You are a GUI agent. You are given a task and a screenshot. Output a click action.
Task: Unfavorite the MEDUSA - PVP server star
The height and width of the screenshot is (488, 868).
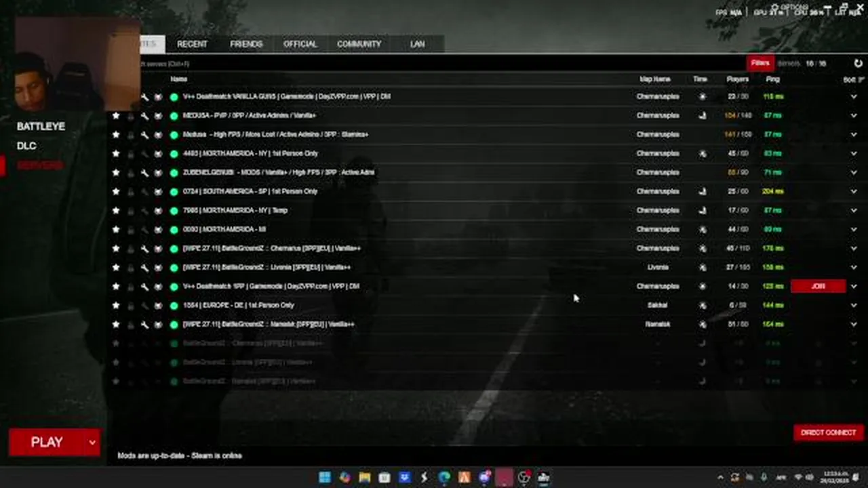[x=116, y=116]
